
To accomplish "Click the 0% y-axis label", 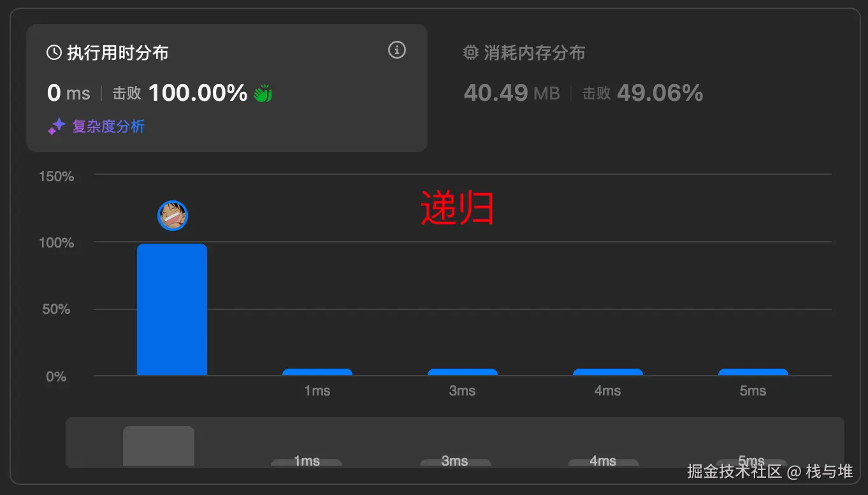I will click(x=57, y=376).
